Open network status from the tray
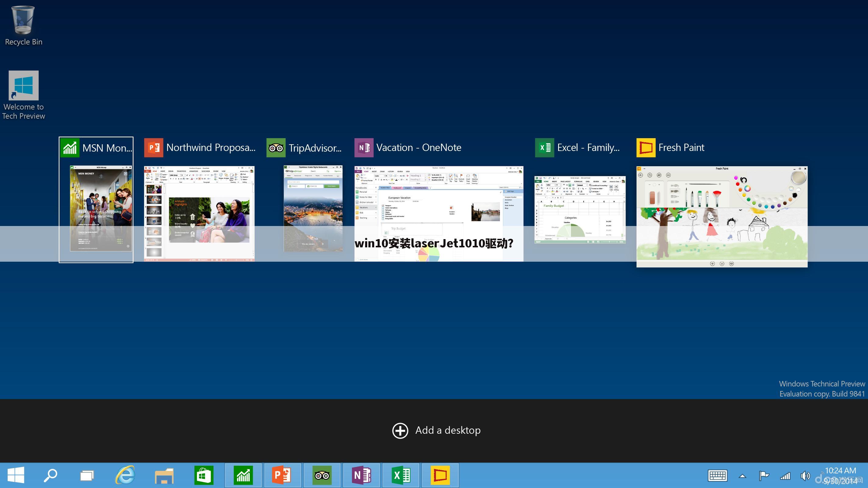 click(785, 476)
